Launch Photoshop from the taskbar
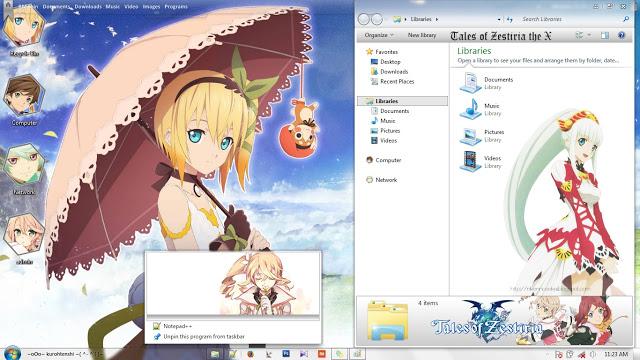This screenshot has width=640, height=360. pos(286,353)
